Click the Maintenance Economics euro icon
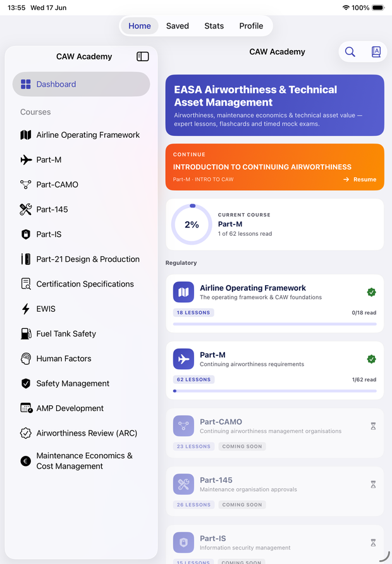The image size is (392, 564). click(25, 461)
